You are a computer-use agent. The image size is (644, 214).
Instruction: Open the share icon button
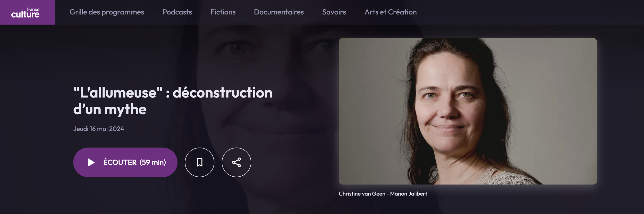(236, 162)
